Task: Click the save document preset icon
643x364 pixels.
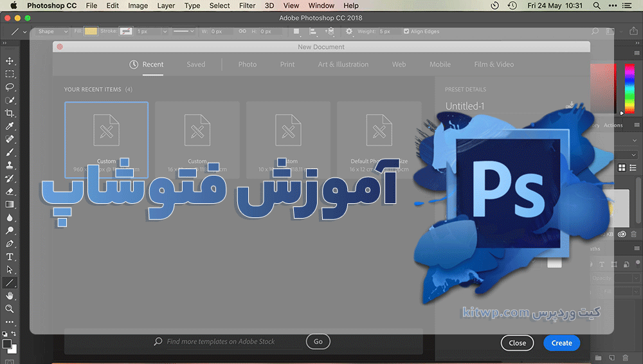Action: click(570, 105)
